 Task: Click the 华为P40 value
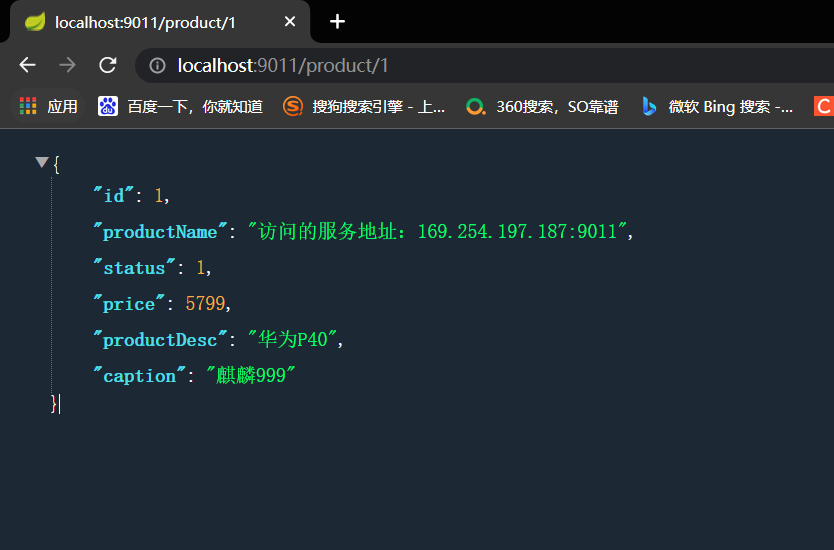point(293,339)
